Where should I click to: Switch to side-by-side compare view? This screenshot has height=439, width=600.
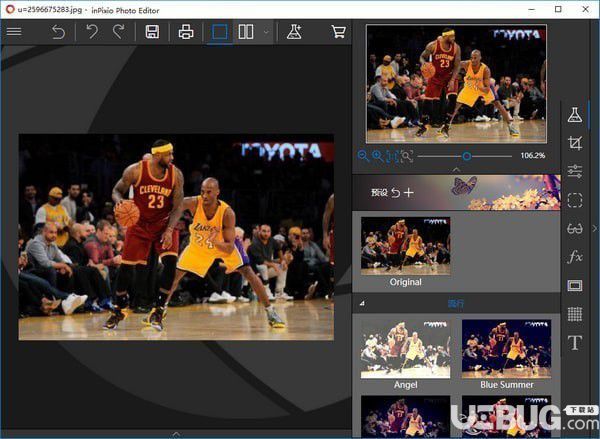tap(246, 32)
